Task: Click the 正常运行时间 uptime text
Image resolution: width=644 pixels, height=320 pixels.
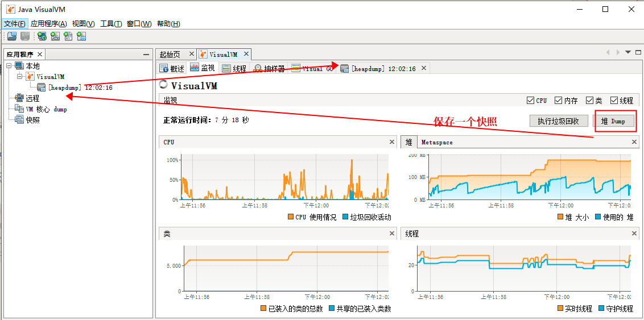Action: tap(206, 120)
